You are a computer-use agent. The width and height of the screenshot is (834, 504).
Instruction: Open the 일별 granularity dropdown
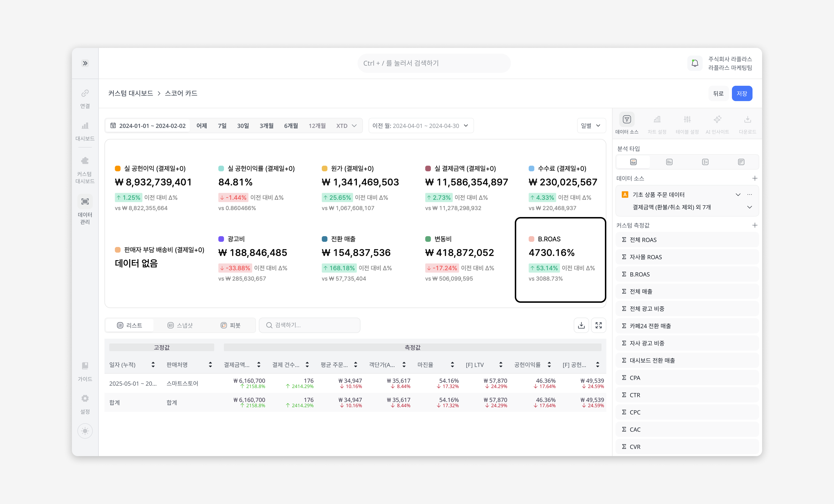pyautogui.click(x=591, y=126)
